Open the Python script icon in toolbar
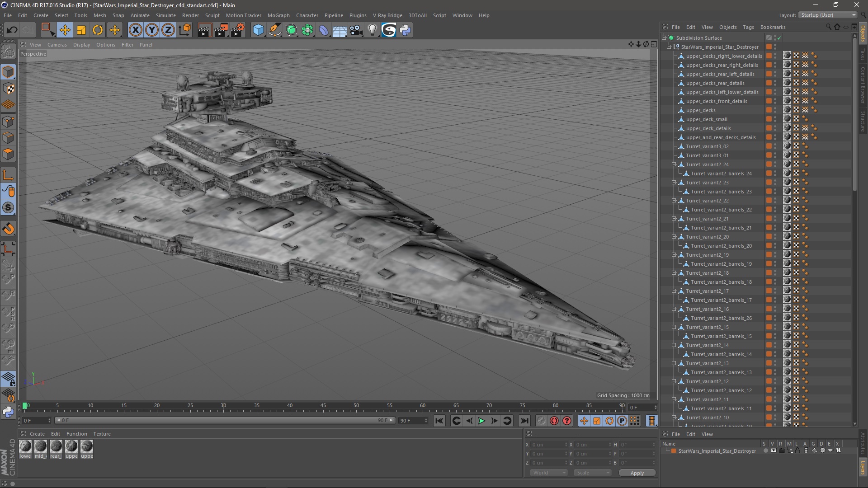 (405, 30)
